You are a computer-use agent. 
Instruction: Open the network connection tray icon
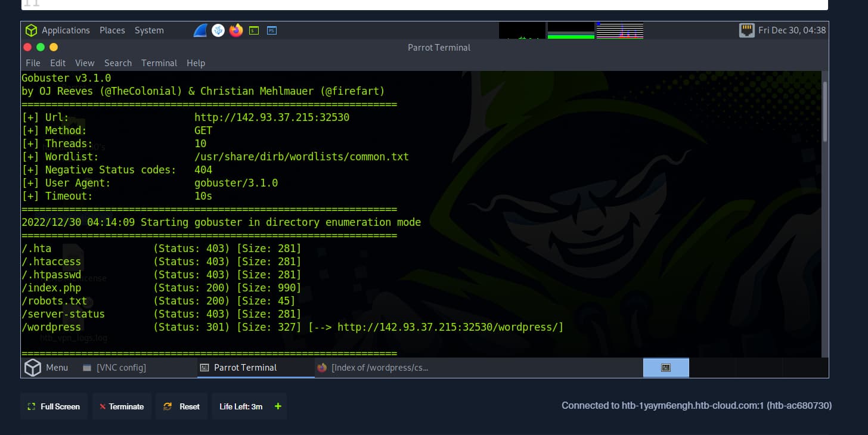coord(747,30)
